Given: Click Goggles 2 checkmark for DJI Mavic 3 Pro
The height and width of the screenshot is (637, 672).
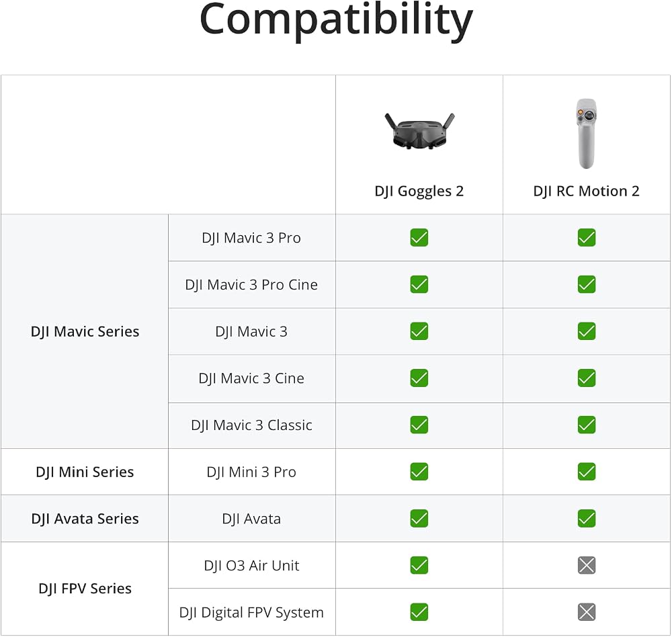Looking at the screenshot, I should pos(419,237).
